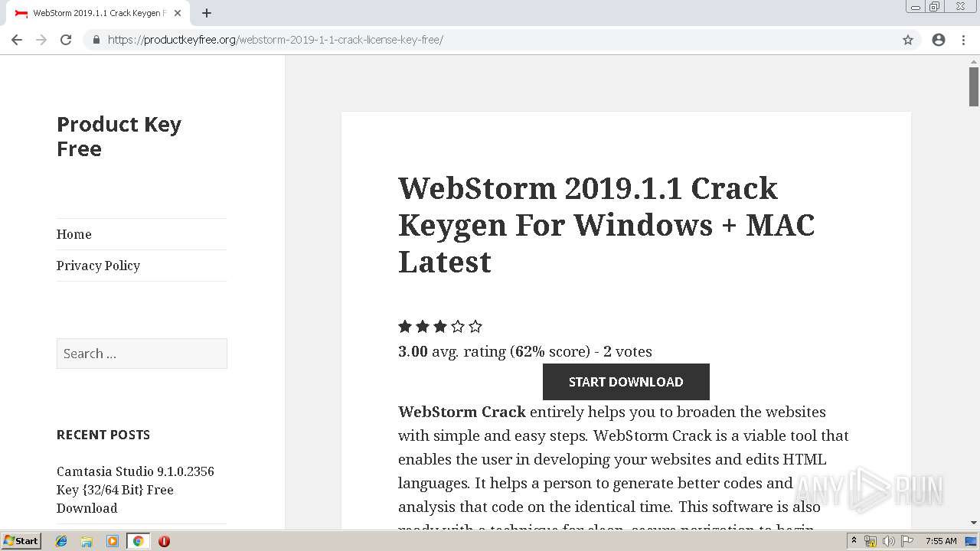The width and height of the screenshot is (980, 551).
Task: Show hidden system tray icons
Action: 854,541
